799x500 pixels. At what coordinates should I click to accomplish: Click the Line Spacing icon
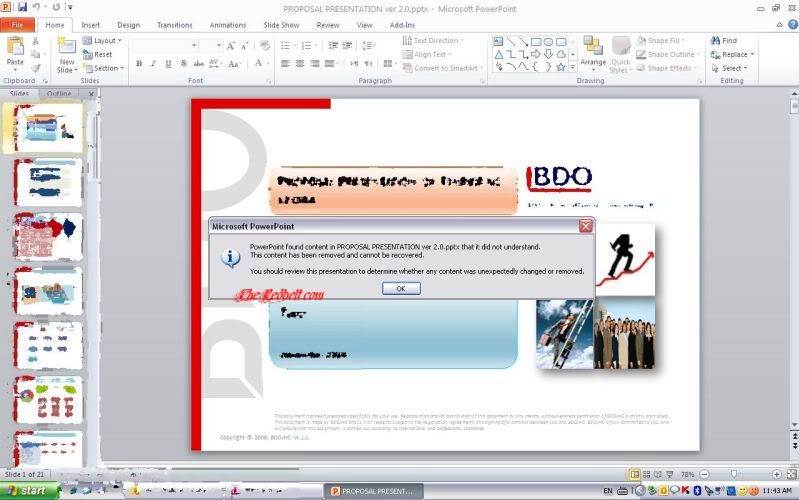pos(368,45)
